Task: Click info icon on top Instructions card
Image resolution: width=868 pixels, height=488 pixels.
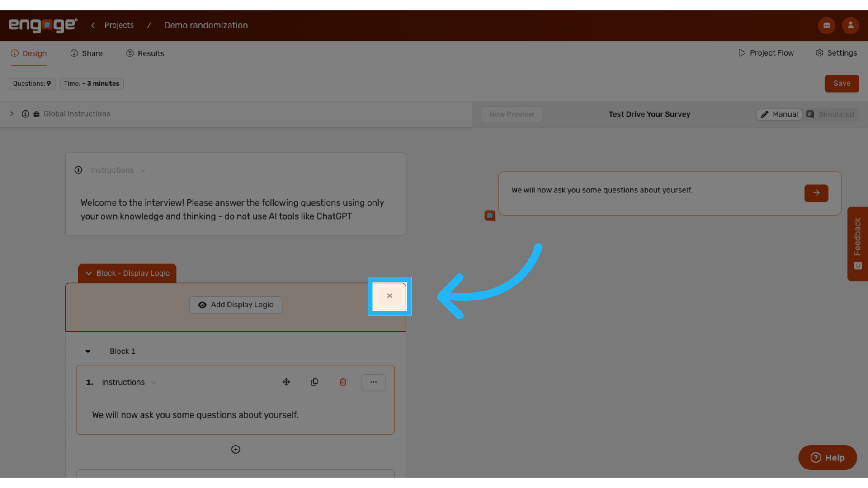Action: [79, 170]
